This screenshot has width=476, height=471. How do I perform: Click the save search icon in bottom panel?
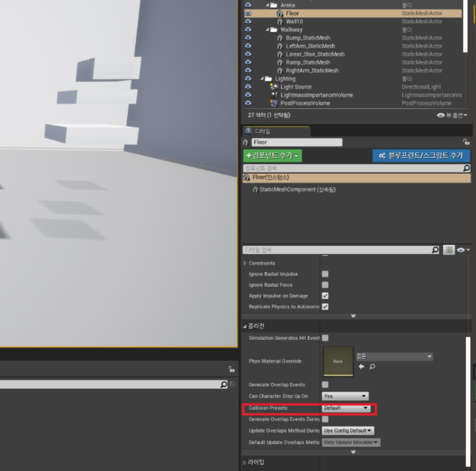point(232,384)
